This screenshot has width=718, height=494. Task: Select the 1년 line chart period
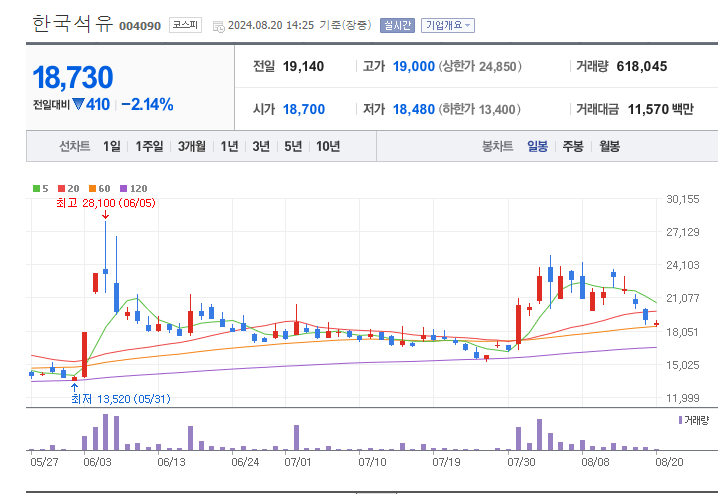coord(229,146)
